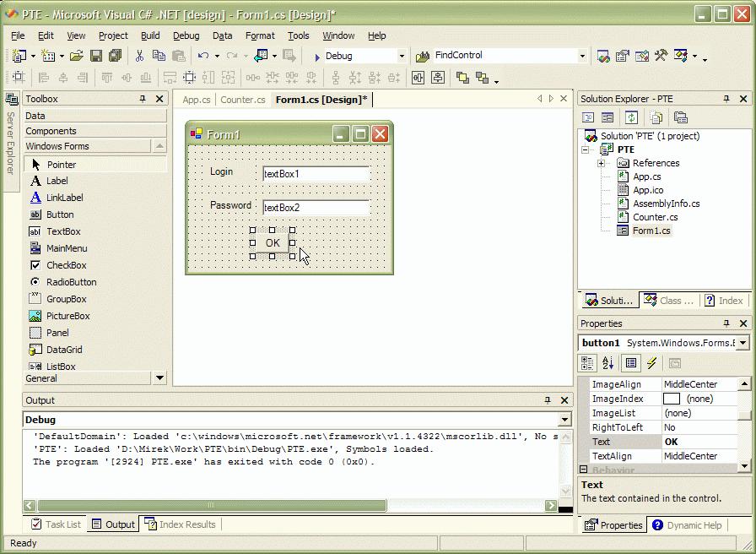Click the Center Vertically layout icon
The image size is (756, 554).
[438, 77]
